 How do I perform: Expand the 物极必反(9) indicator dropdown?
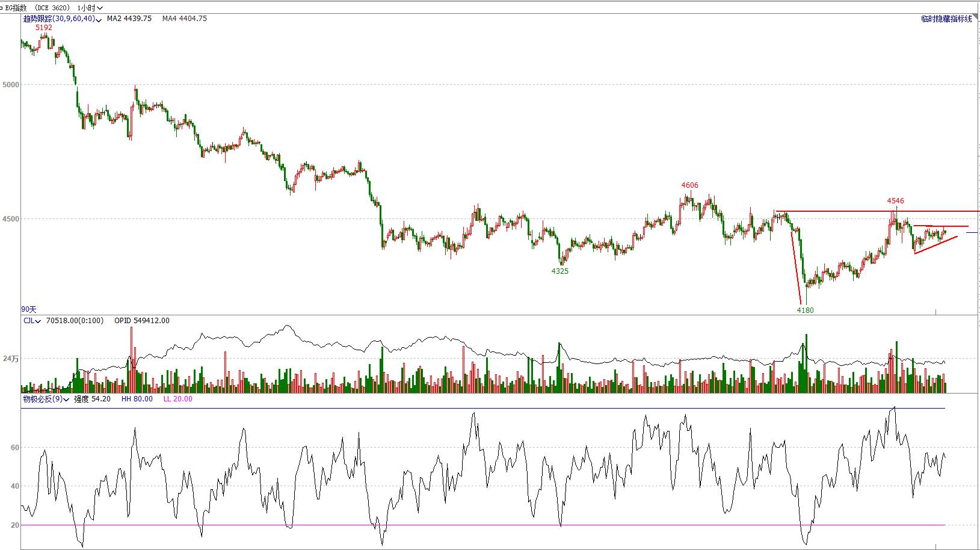[x=46, y=399]
